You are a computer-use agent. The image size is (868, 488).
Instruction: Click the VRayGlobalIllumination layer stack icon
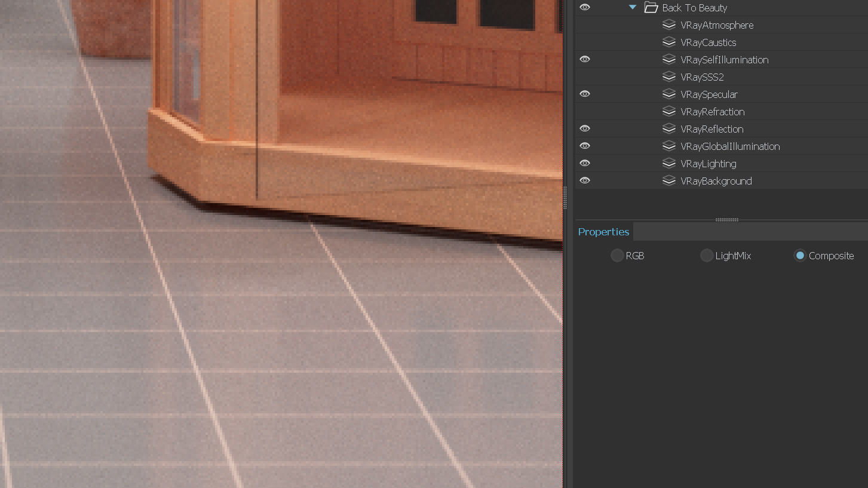pyautogui.click(x=669, y=146)
